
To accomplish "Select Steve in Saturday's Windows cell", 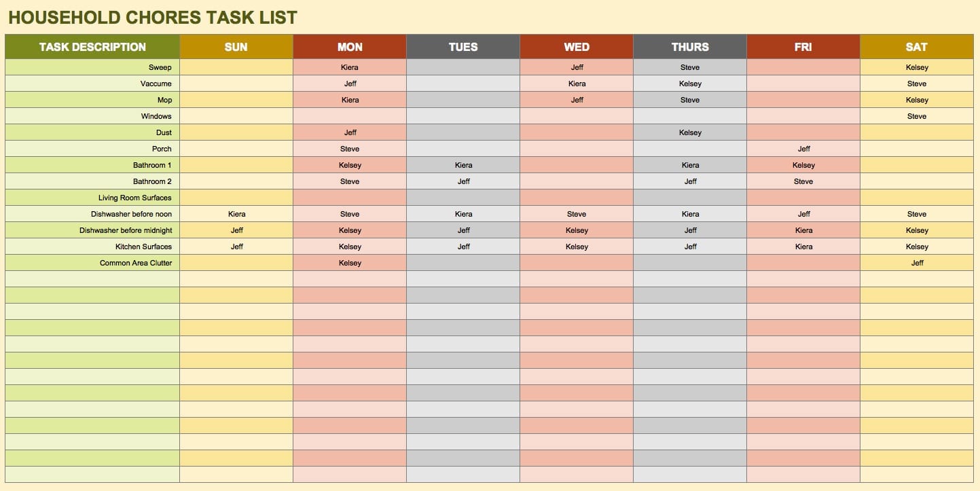I will (916, 116).
